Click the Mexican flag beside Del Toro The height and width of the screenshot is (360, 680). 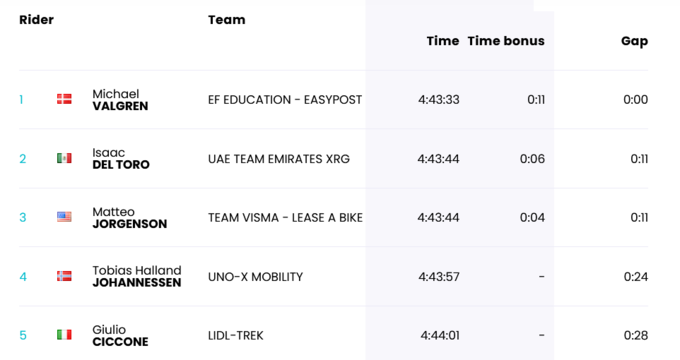tap(64, 158)
